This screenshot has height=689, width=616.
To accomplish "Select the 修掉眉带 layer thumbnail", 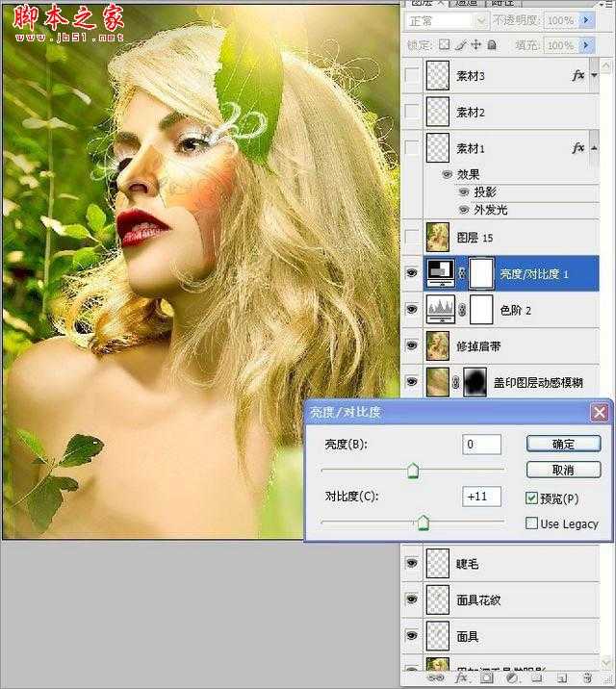I will [438, 345].
